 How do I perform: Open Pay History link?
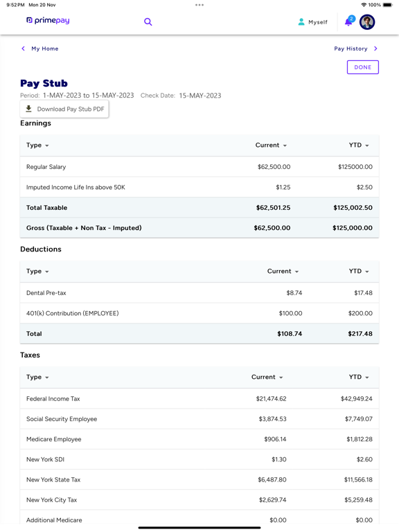click(351, 48)
